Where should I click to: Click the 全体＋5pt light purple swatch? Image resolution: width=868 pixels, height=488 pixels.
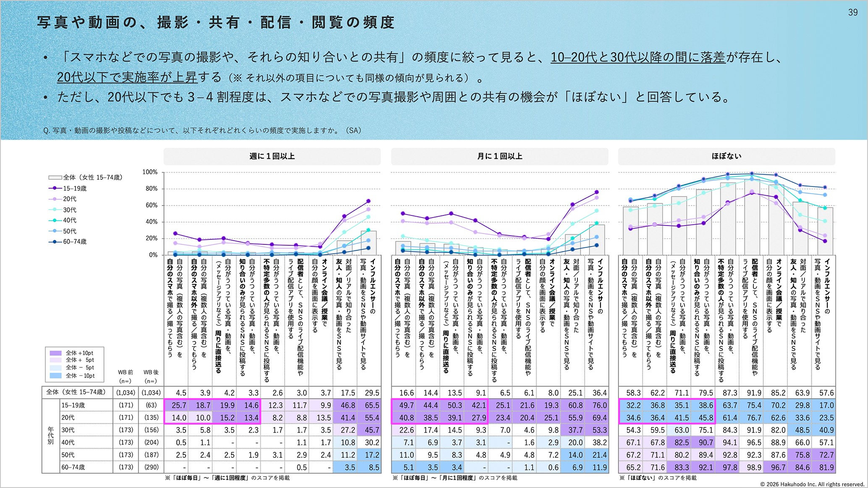pyautogui.click(x=55, y=360)
